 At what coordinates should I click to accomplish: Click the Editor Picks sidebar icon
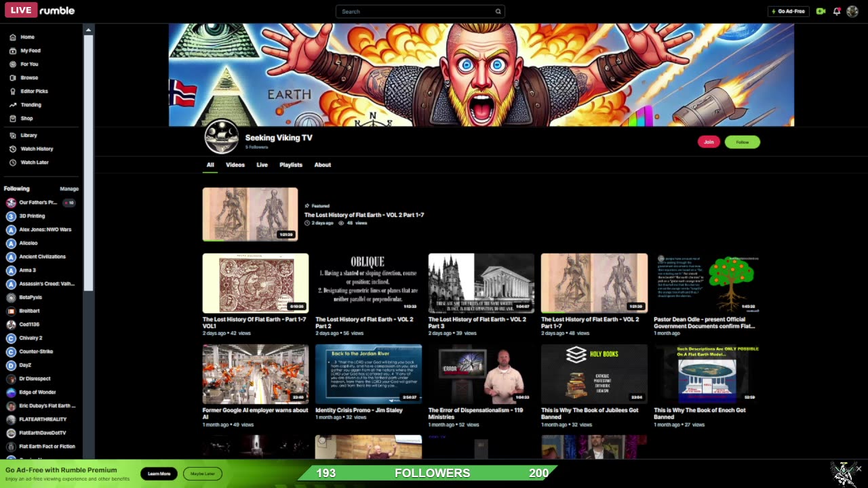coord(12,91)
